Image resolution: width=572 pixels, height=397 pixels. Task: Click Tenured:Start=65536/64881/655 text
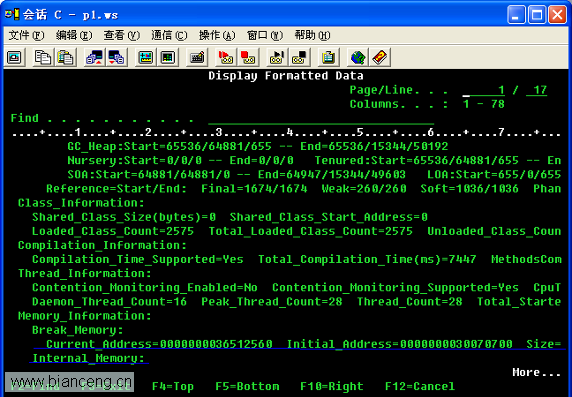(417, 161)
